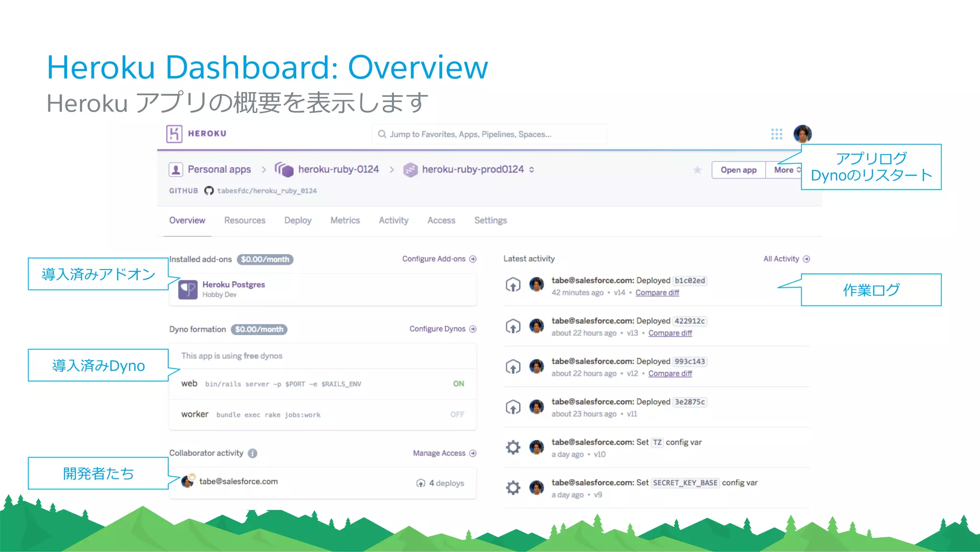This screenshot has width=980, height=552.
Task: Click the Personal apps person icon
Action: [176, 169]
